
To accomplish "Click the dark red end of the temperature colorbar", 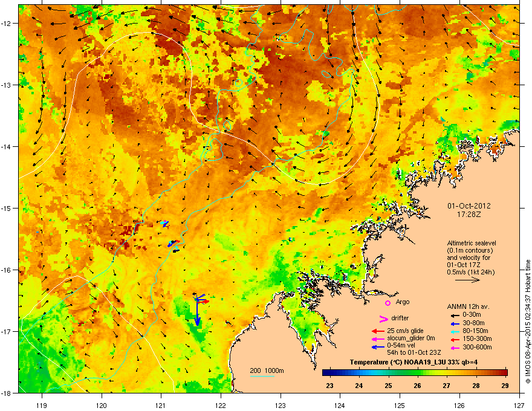I will coord(505,372).
